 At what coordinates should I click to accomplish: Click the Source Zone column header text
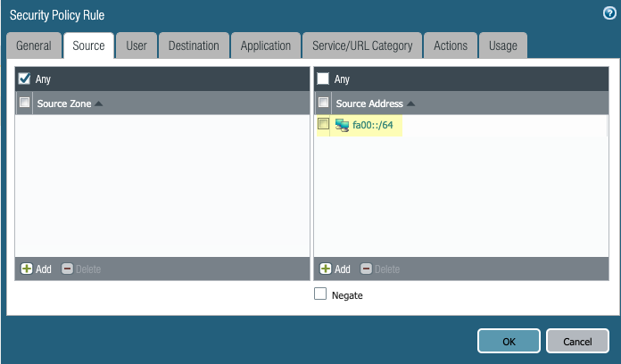click(64, 103)
